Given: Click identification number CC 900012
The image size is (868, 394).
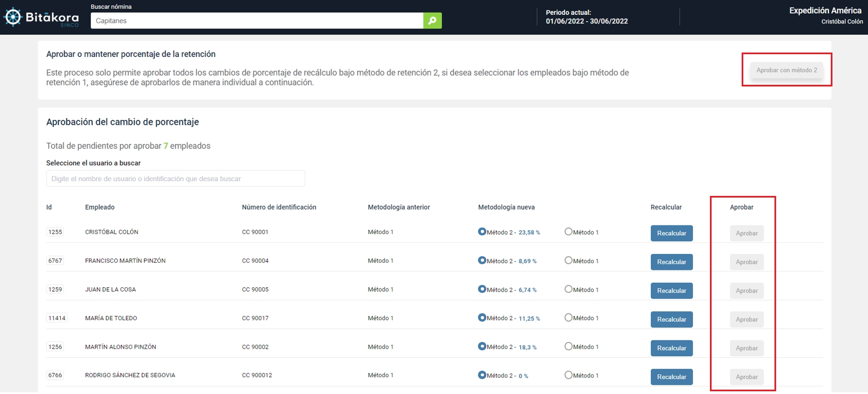Looking at the screenshot, I should tap(257, 375).
